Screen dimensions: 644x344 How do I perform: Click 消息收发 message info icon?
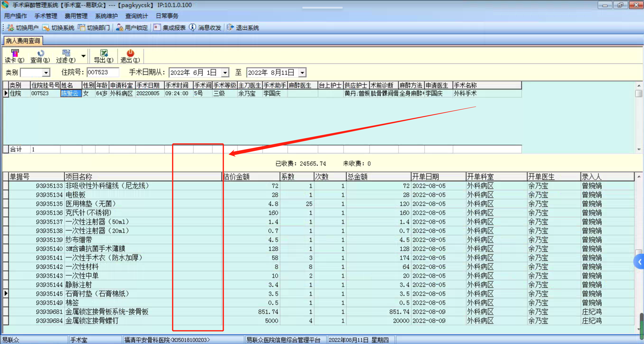point(192,27)
